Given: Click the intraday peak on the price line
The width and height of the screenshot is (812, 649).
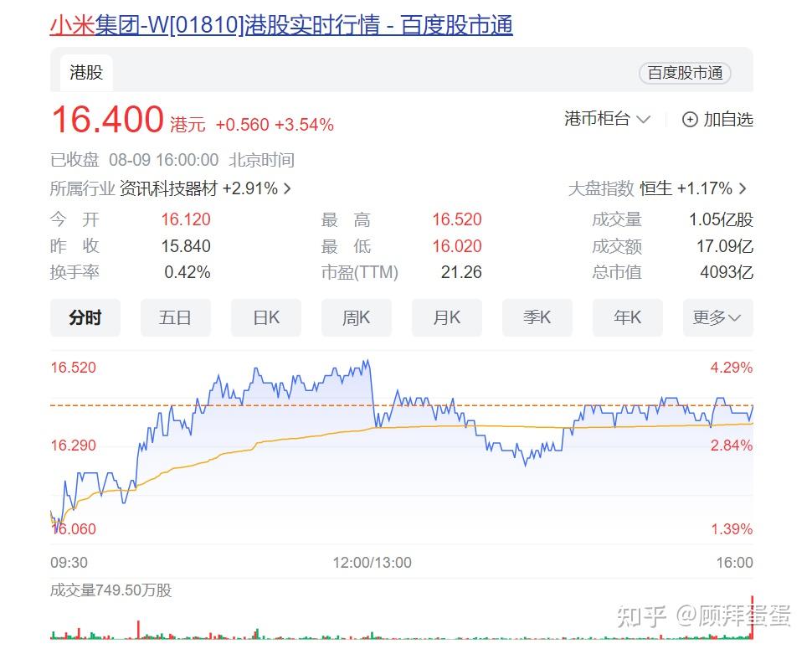Looking at the screenshot, I should click(366, 362).
